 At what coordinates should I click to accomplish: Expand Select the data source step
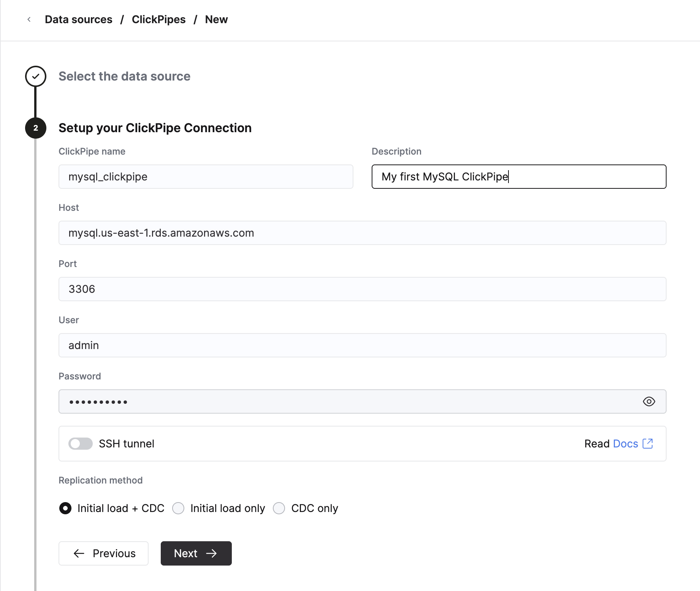[124, 76]
